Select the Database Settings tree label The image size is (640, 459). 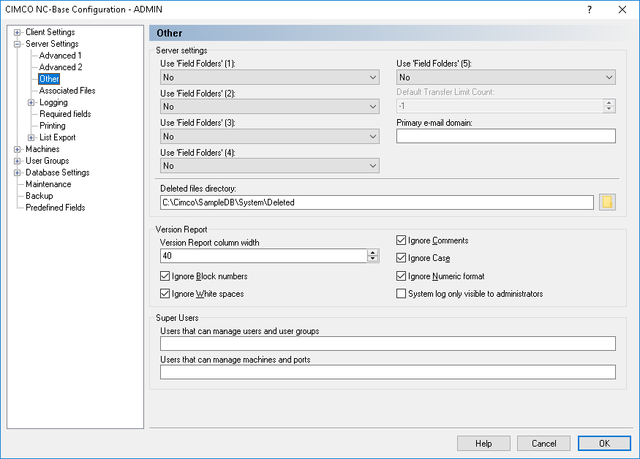[x=58, y=173]
